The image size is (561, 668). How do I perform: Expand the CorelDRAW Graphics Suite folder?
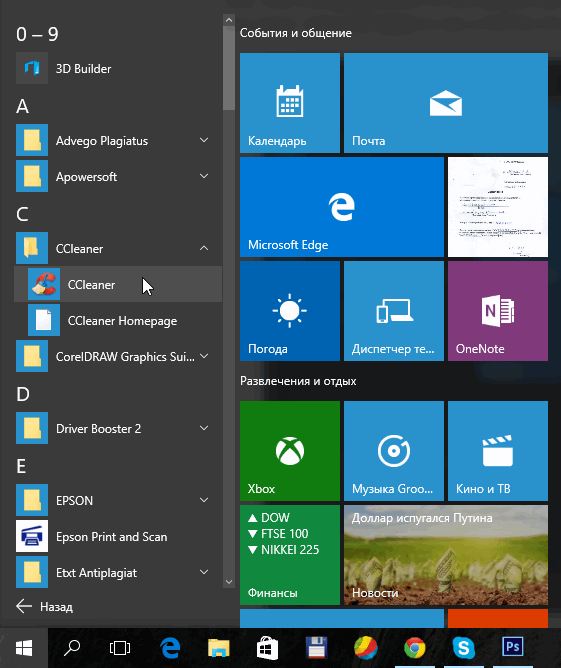[x=204, y=356]
